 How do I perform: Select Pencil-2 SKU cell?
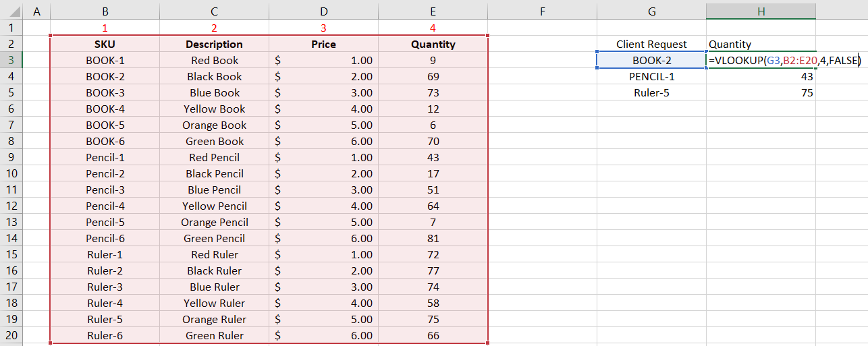point(105,173)
